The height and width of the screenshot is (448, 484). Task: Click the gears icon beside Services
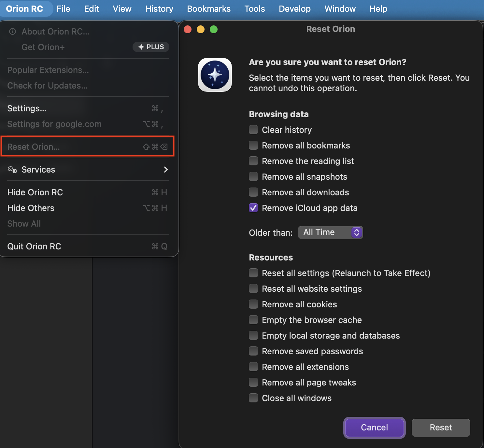12,170
